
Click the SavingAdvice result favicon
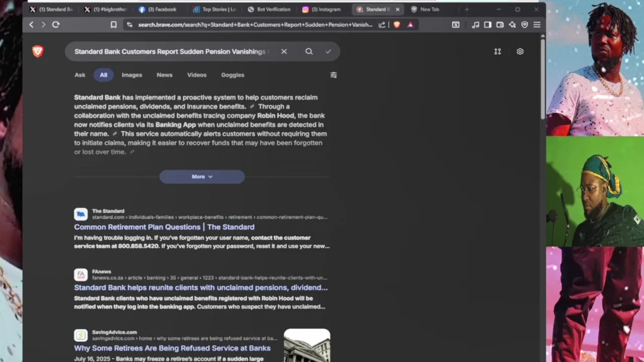pyautogui.click(x=80, y=335)
